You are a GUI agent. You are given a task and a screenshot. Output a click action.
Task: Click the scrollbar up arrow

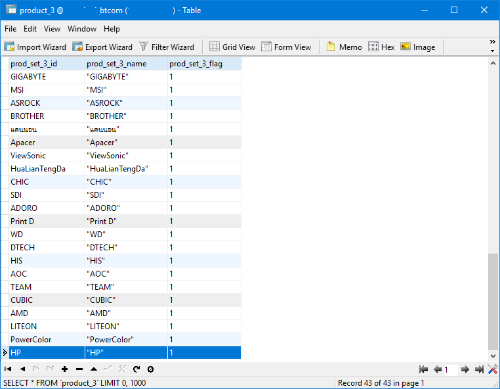point(493,63)
